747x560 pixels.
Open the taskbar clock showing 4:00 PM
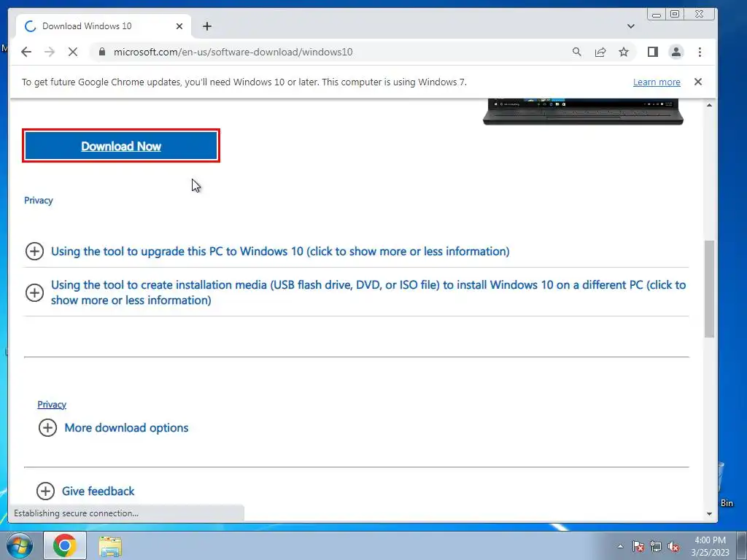(710, 546)
